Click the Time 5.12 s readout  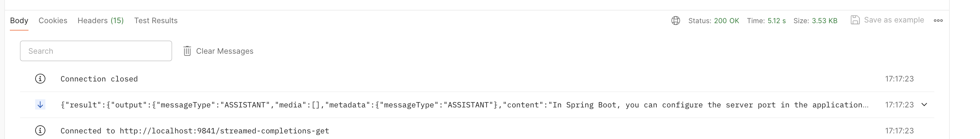click(766, 21)
